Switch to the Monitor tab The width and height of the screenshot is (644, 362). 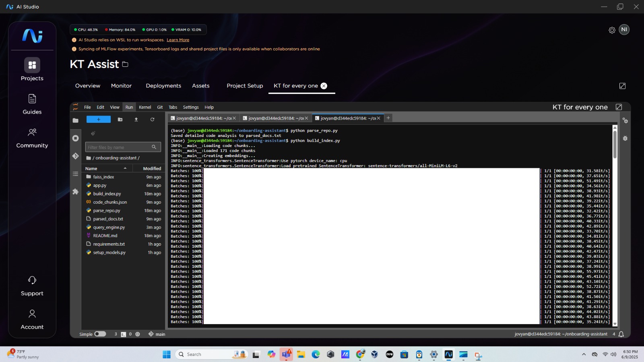point(121,86)
